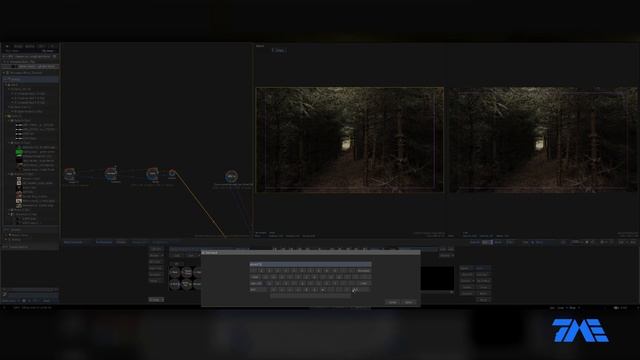The height and width of the screenshot is (360, 640).
Task: Select the small node where the orange link starts
Action: coord(172,173)
